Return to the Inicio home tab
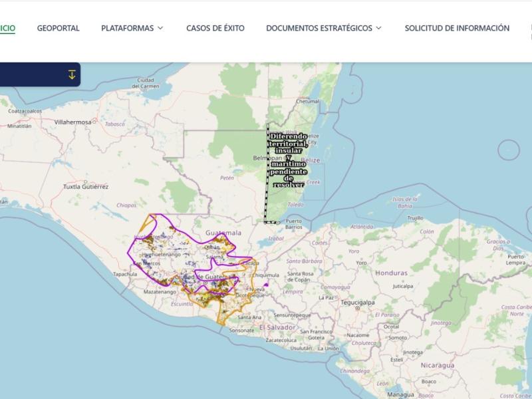 (7, 28)
